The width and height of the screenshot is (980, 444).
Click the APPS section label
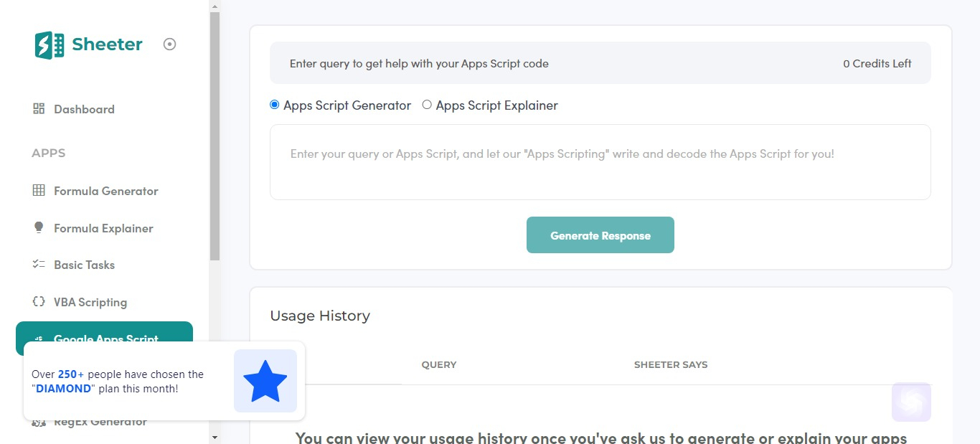(x=49, y=153)
